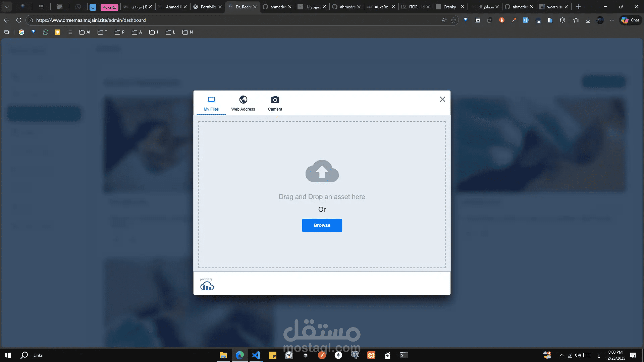Refresh the page with reload icon
The image size is (644, 362).
click(19, 20)
